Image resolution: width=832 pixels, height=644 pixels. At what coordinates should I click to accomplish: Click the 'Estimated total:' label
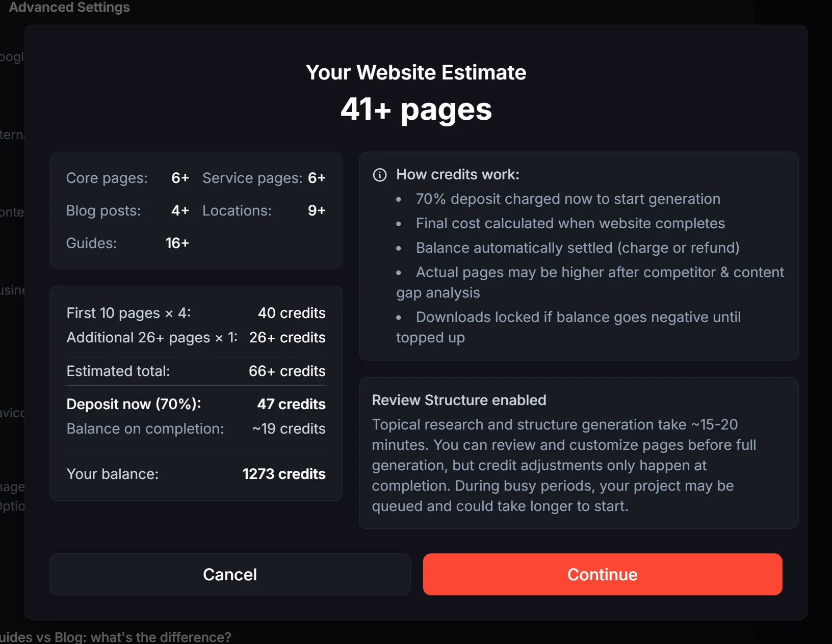coord(118,371)
